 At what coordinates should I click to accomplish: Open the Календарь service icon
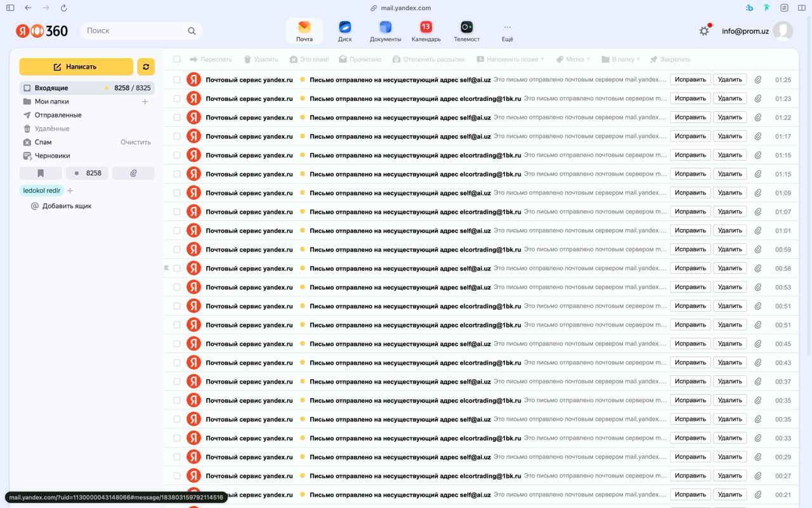[x=426, y=30]
